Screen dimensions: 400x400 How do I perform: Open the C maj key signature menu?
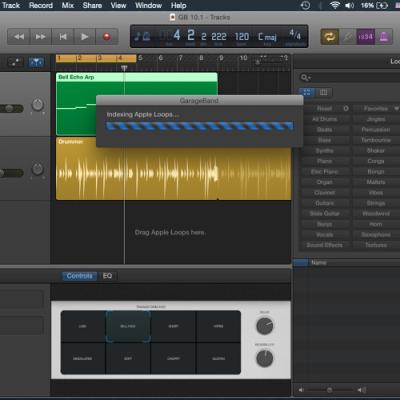tap(267, 36)
